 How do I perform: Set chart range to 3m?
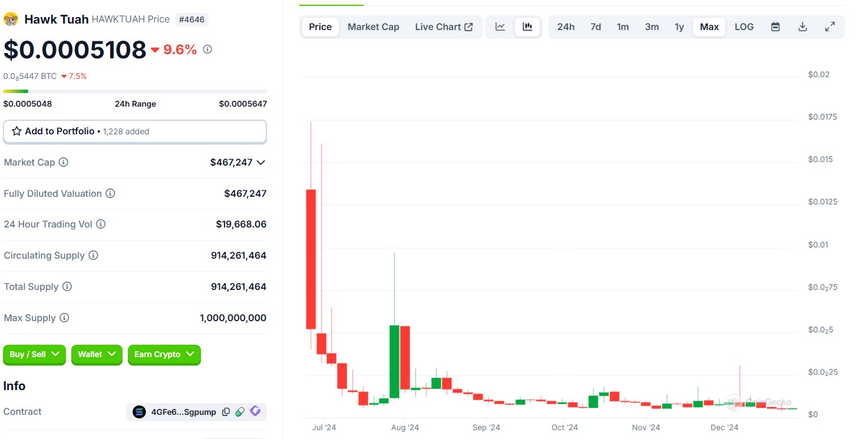point(652,27)
